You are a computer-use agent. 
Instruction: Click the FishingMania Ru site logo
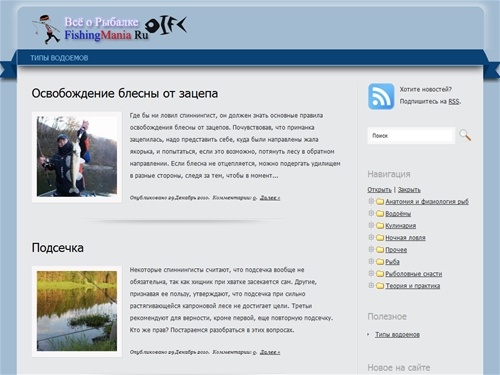(106, 29)
